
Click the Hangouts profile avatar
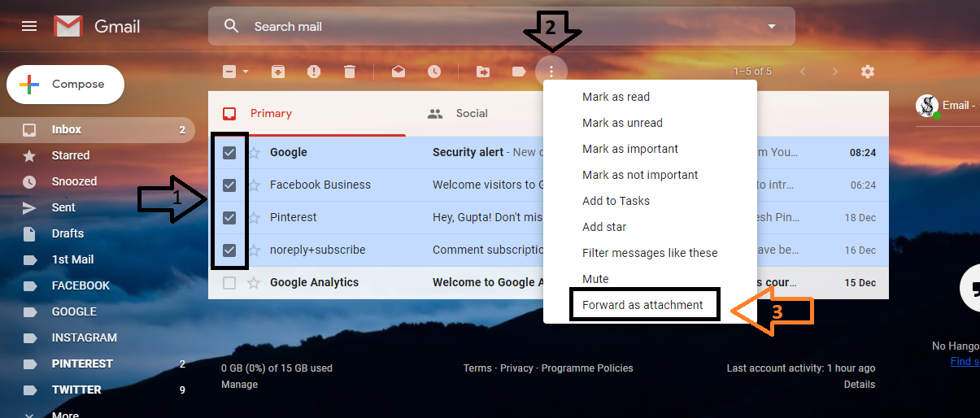[927, 106]
